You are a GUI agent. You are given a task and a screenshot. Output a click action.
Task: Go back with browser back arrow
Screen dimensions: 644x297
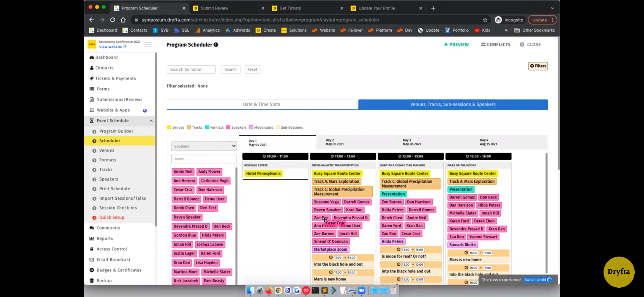tap(91, 20)
